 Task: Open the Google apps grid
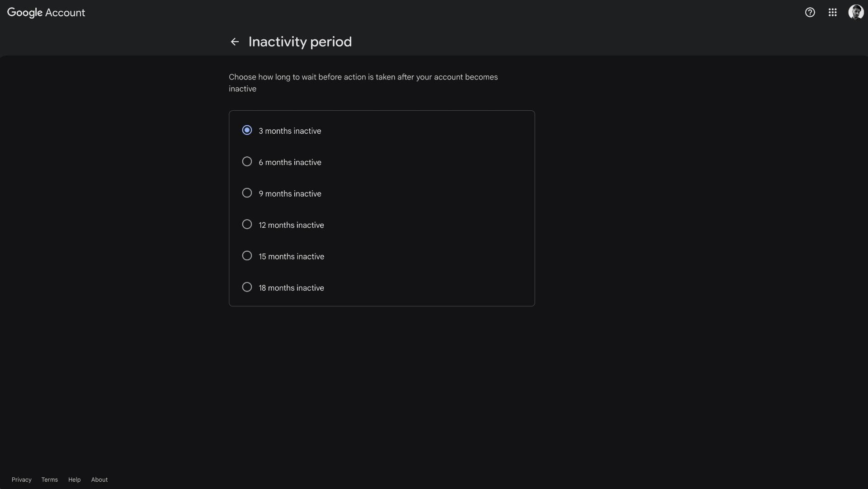click(x=832, y=13)
